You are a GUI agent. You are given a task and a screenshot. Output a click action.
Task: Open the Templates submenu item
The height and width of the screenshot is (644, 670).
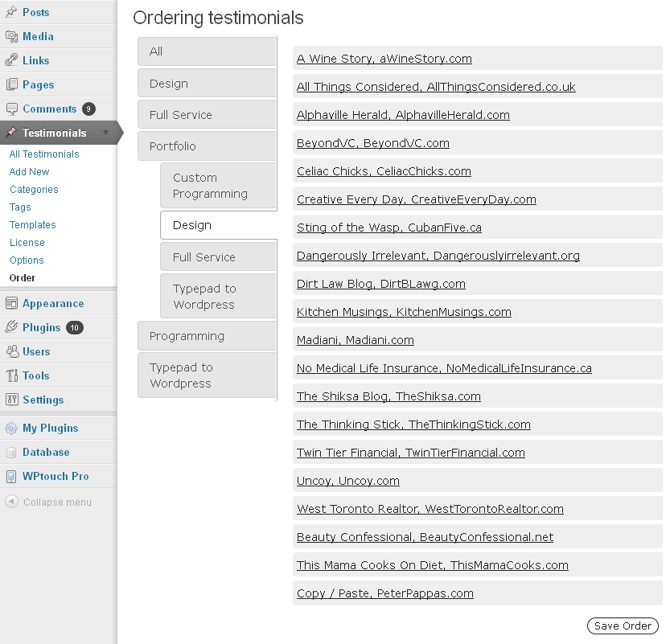tap(33, 224)
